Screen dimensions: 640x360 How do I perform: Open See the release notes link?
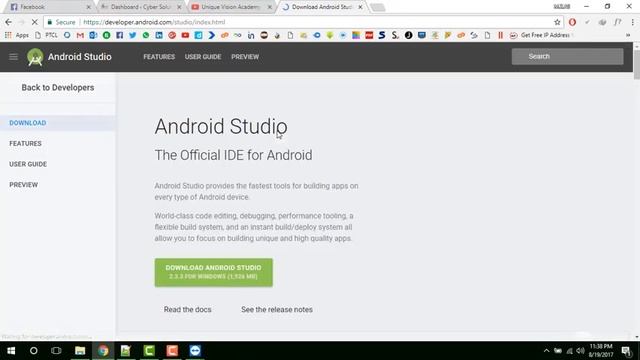coord(277,309)
